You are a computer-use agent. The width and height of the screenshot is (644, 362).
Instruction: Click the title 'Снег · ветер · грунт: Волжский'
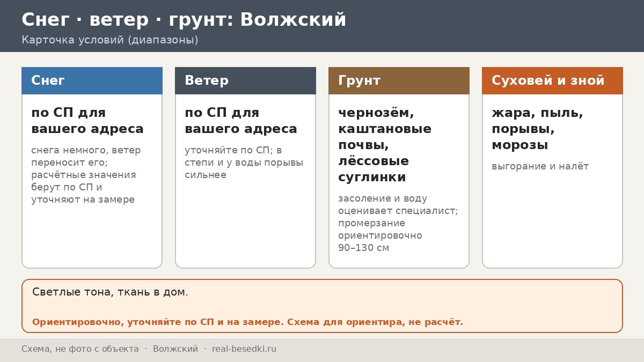pos(184,20)
